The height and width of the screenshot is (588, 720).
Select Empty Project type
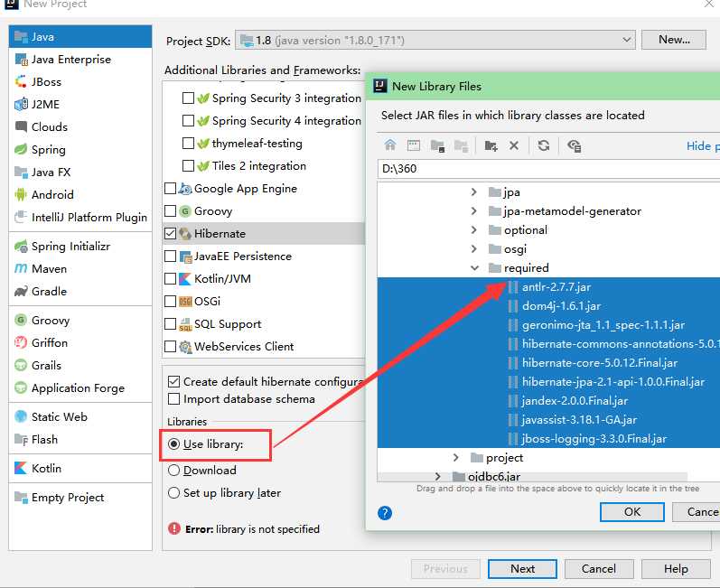(x=79, y=497)
